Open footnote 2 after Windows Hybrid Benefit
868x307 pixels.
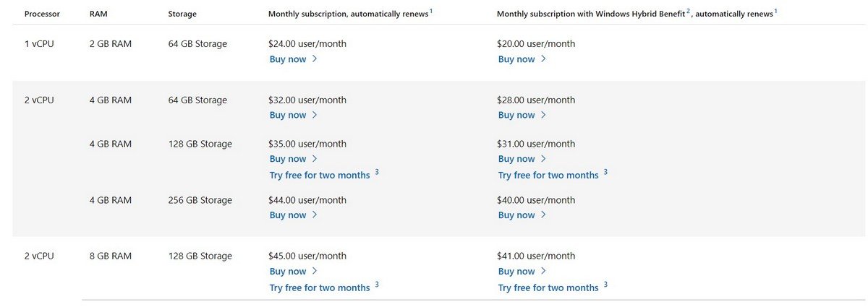pos(689,11)
